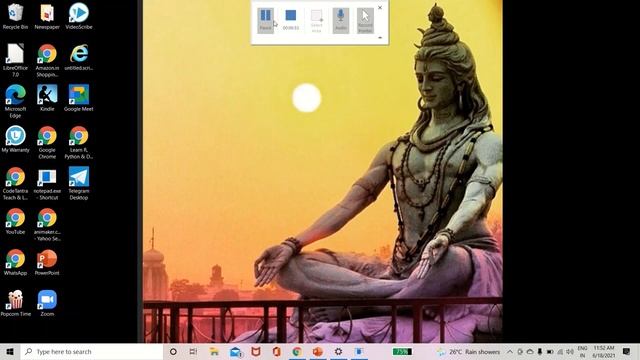
Task: Open Settings gear on the taskbar
Action: [x=338, y=351]
